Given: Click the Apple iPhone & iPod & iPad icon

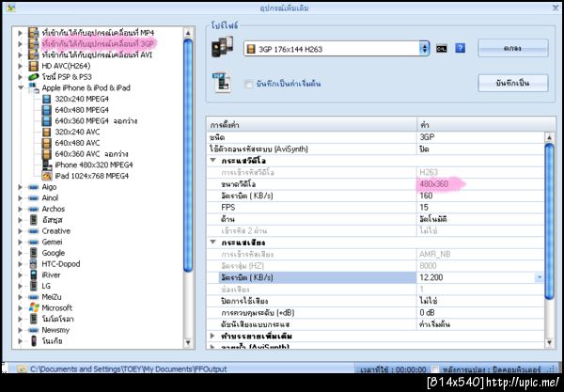Looking at the screenshot, I should click(34, 87).
